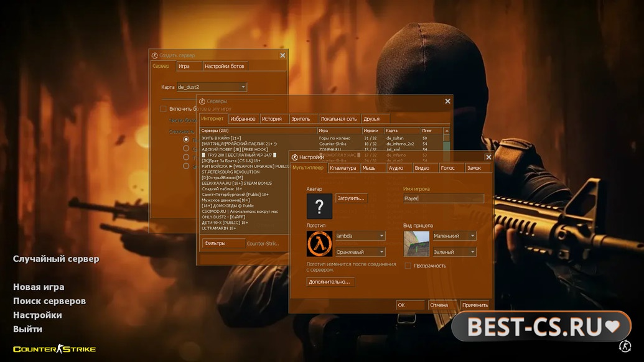Select the CSOMOD.RU Апокалипсис server row
The width and height of the screenshot is (644, 362).
[245, 211]
